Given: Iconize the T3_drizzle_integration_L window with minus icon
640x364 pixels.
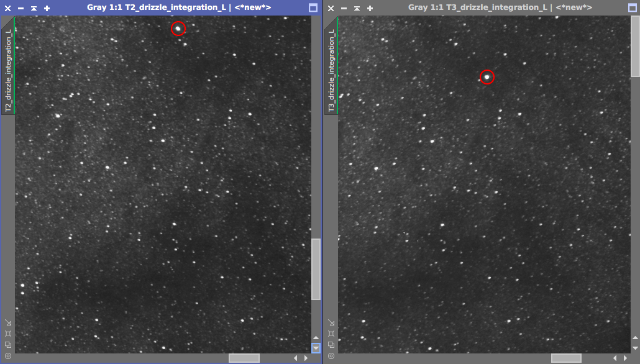Looking at the screenshot, I should (x=344, y=8).
